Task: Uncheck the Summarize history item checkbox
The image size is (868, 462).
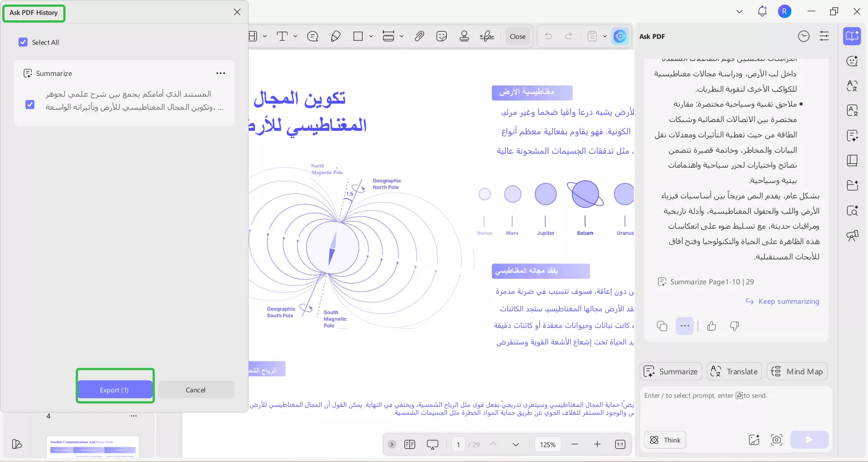Action: (x=30, y=105)
